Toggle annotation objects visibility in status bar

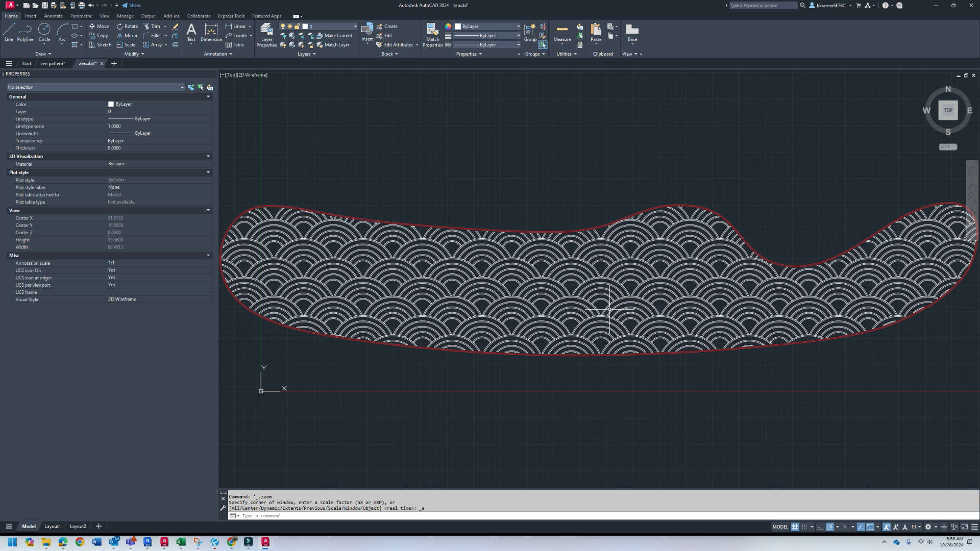coord(887,527)
